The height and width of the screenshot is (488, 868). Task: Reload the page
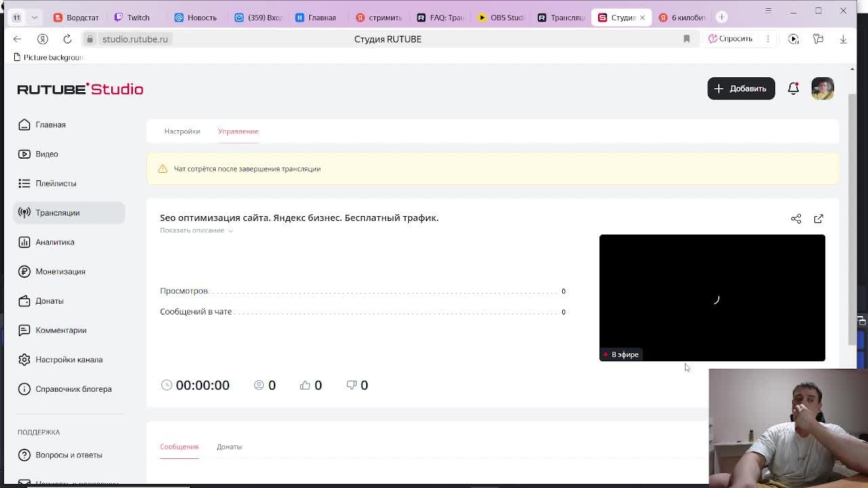coord(67,39)
